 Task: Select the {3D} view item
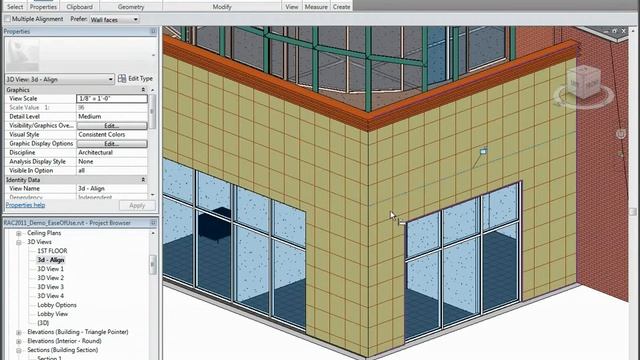(43, 323)
